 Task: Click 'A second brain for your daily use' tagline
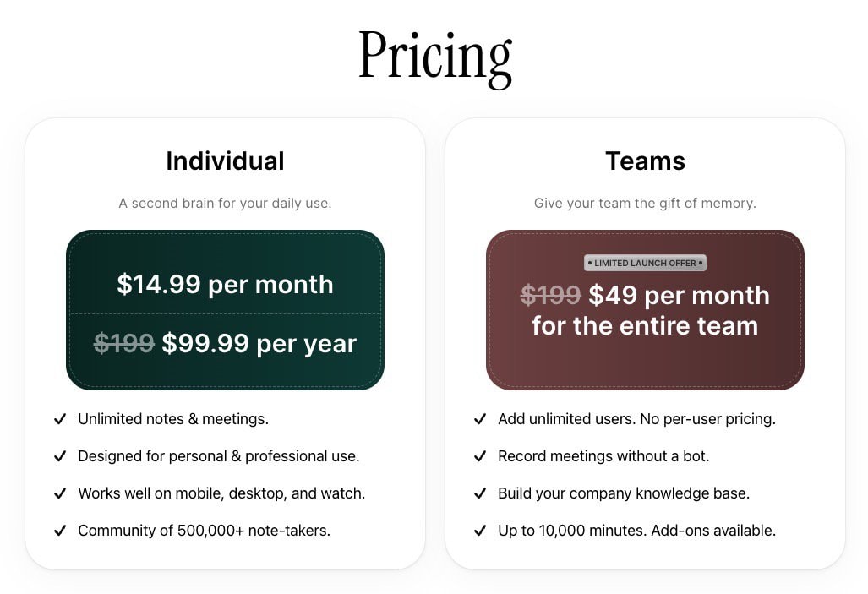(225, 203)
